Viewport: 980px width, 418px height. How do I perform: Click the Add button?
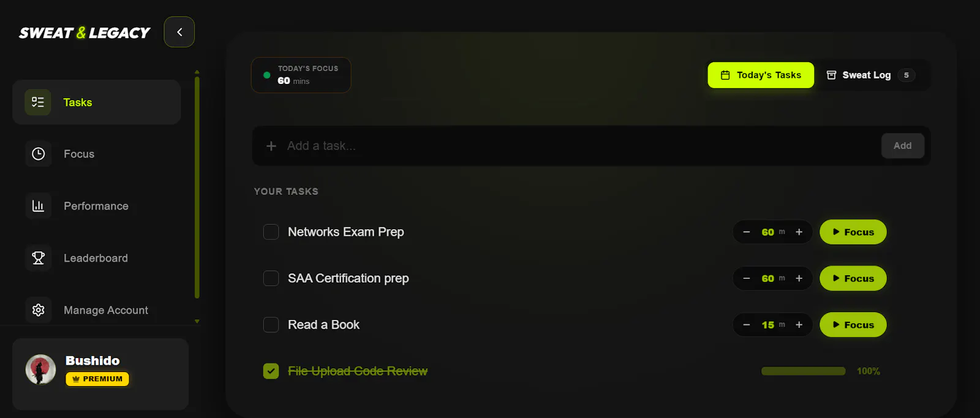[x=903, y=146]
